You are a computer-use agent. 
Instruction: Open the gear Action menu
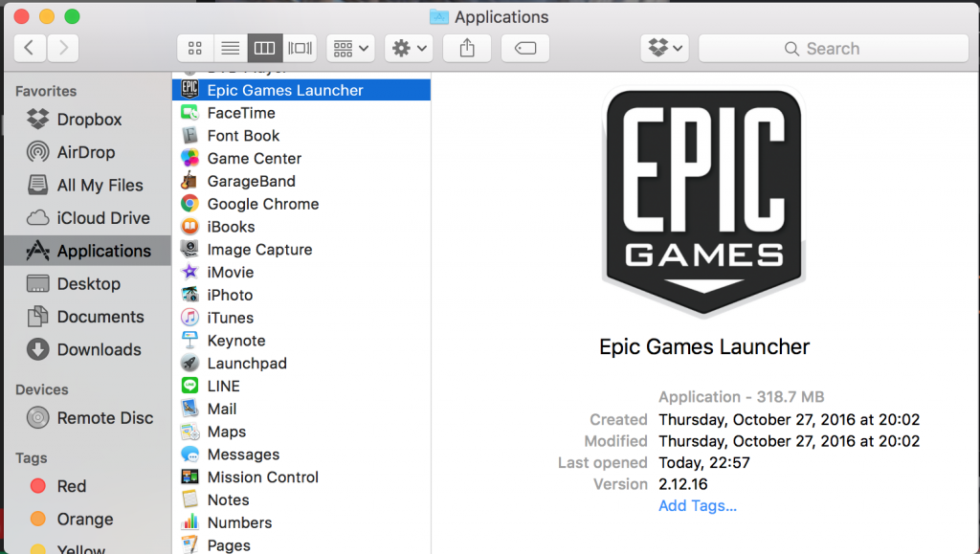410,48
